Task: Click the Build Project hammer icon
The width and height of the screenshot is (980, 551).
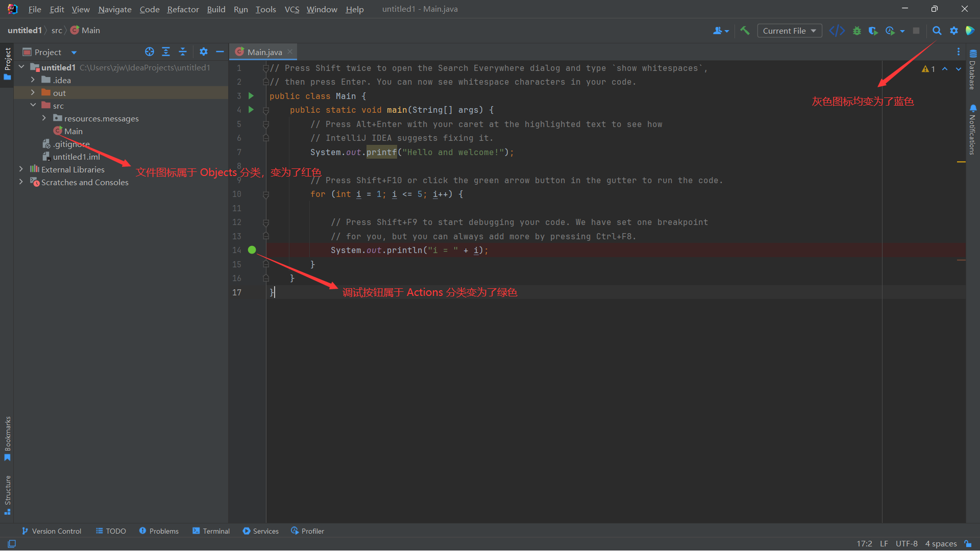Action: pos(745,31)
